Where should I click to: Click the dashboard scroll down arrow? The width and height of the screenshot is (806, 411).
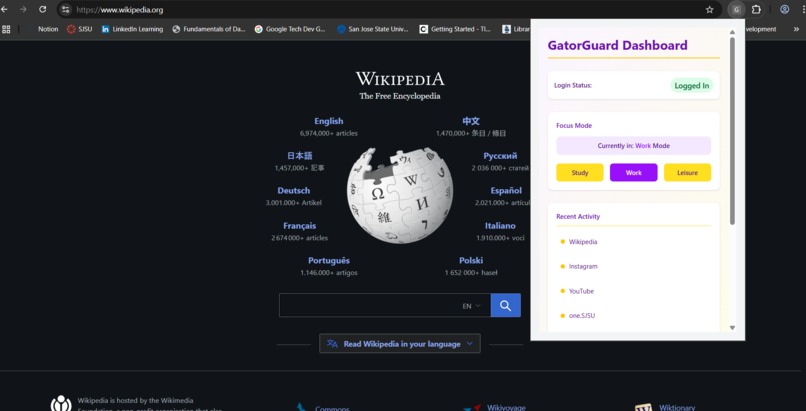[732, 328]
